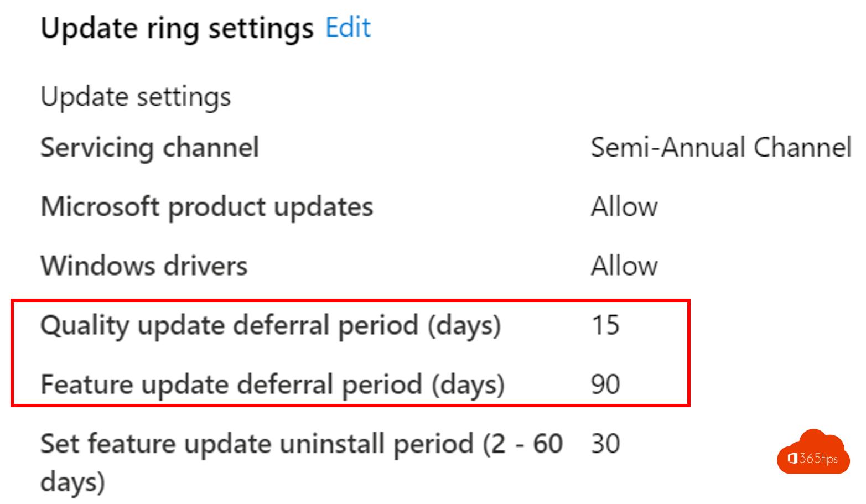Click the Update settings subheading
The image size is (866, 504).
point(136,97)
